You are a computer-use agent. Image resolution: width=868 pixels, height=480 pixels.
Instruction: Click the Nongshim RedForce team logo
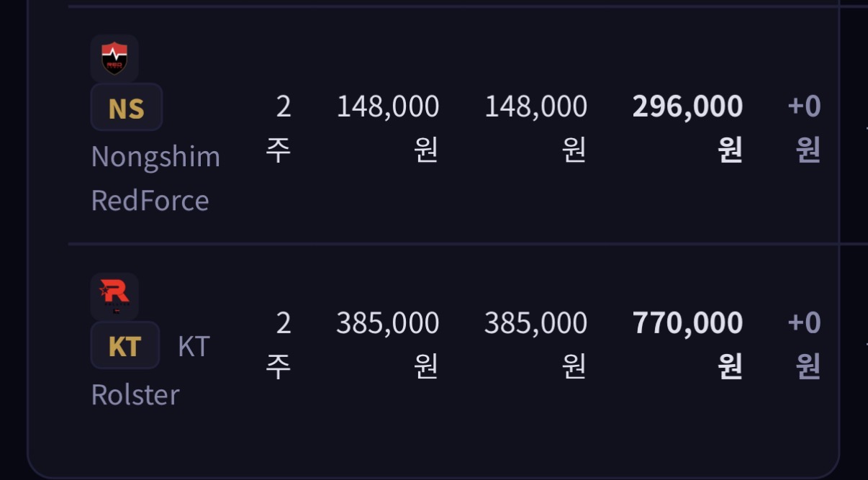click(x=114, y=58)
